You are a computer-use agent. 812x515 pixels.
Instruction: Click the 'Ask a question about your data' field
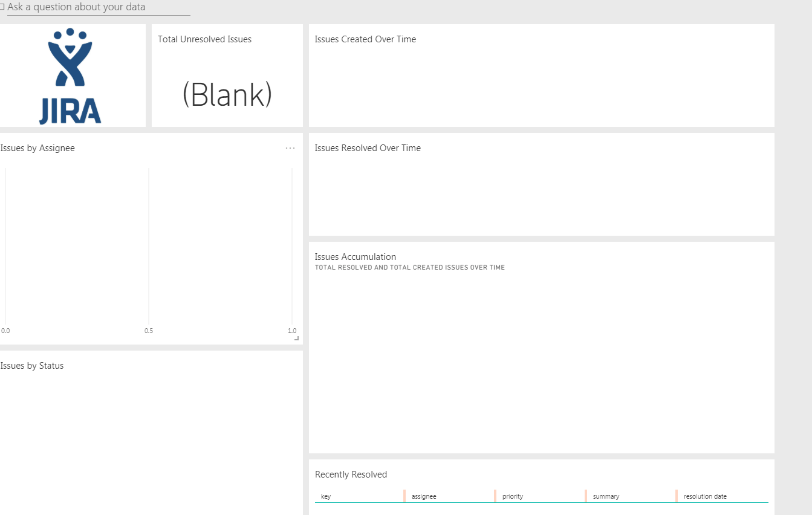pos(99,8)
